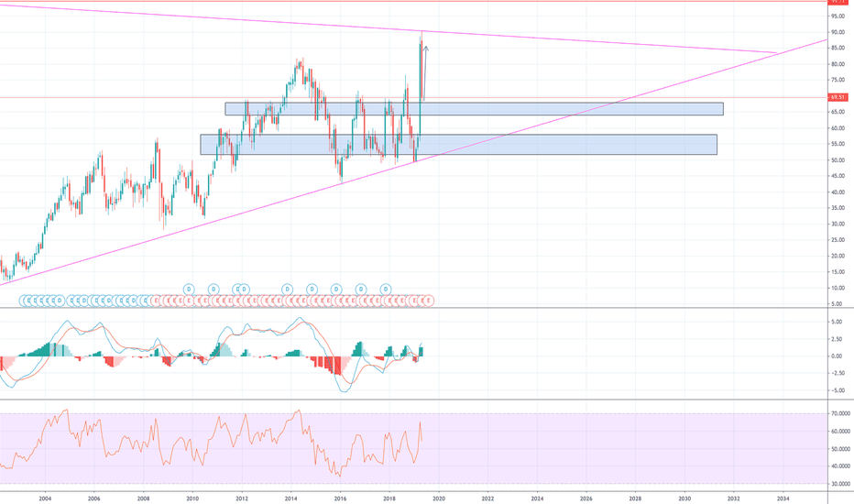Click the 2034 label on time axis
Screen dimensions: 854x504
tap(783, 498)
